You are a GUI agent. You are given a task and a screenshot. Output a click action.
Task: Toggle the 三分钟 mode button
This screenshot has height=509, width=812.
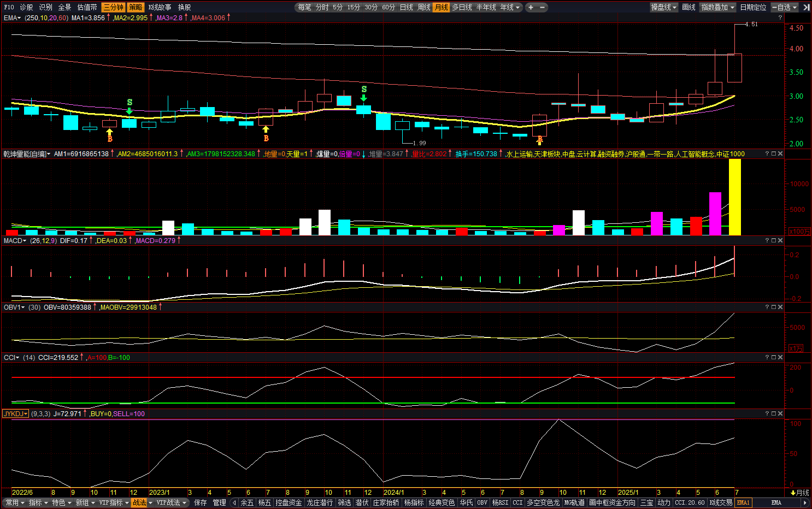(x=113, y=7)
